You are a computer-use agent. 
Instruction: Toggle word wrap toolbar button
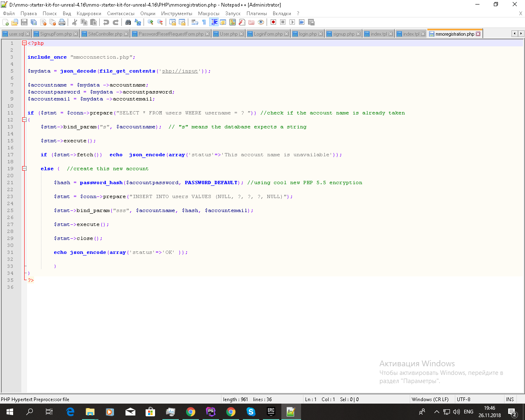(x=195, y=22)
